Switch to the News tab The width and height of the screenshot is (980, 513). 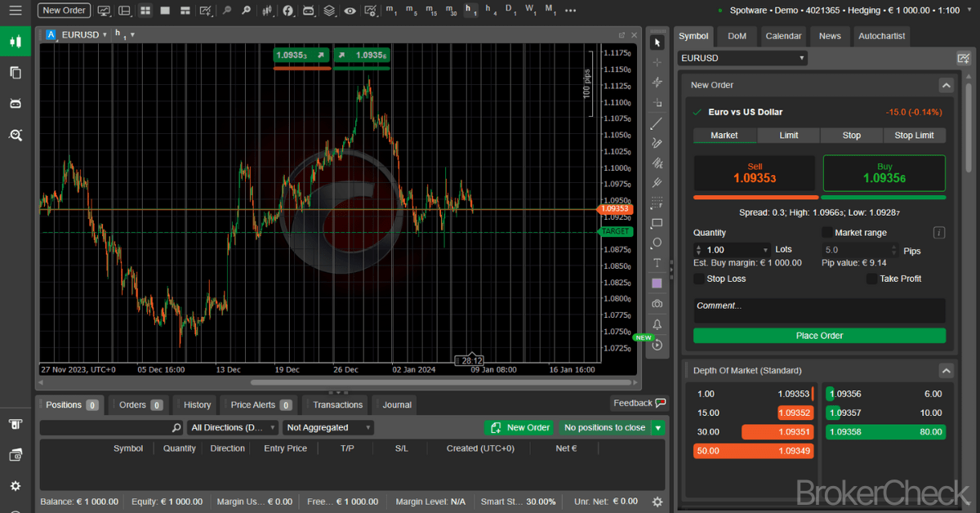coord(830,36)
